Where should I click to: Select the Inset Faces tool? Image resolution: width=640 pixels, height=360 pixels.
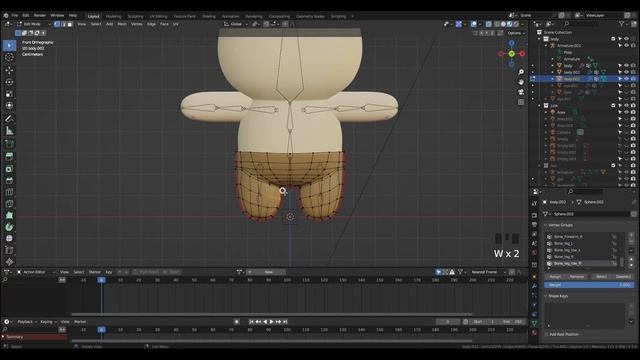point(9,169)
